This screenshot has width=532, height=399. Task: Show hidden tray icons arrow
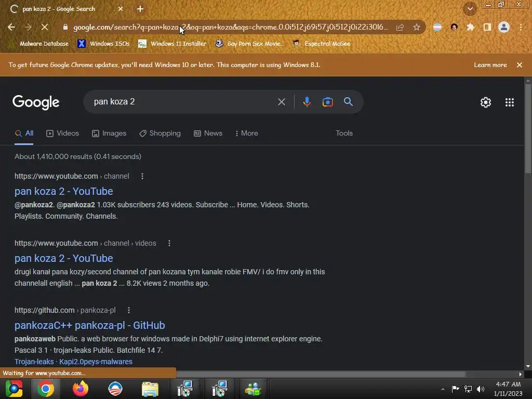(x=443, y=389)
